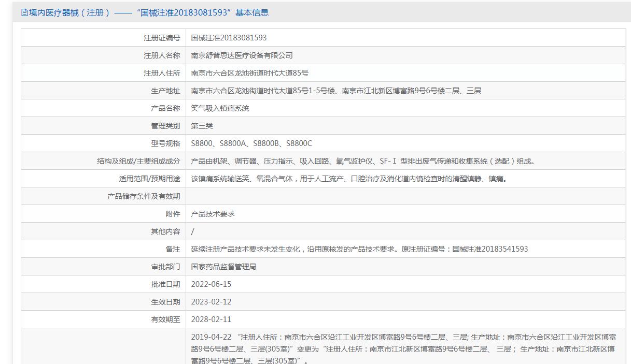This screenshot has width=631, height=364.
Task: Select company name 南京舒普思达医疗设备有限公司
Action: [x=242, y=55]
